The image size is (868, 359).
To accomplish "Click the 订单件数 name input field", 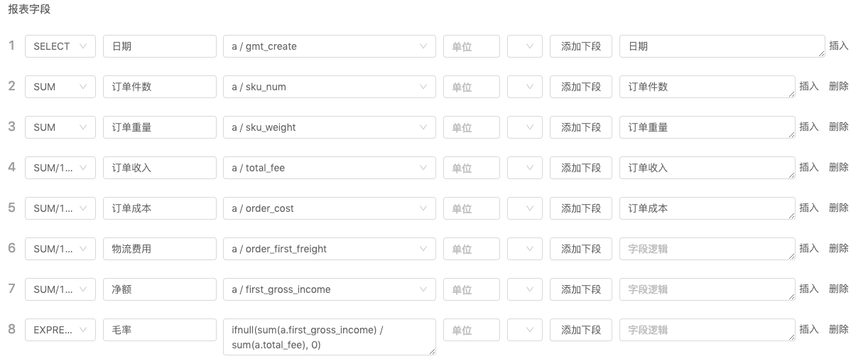I will (159, 87).
